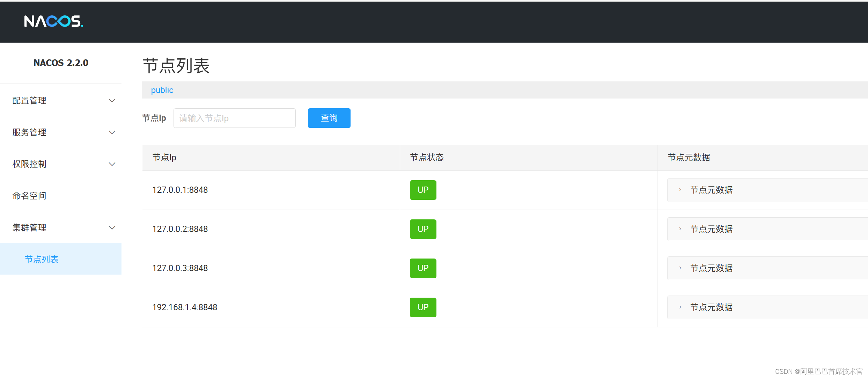Select node address 192.168.1.4:8848
Screen dimensions: 868x378
185,307
